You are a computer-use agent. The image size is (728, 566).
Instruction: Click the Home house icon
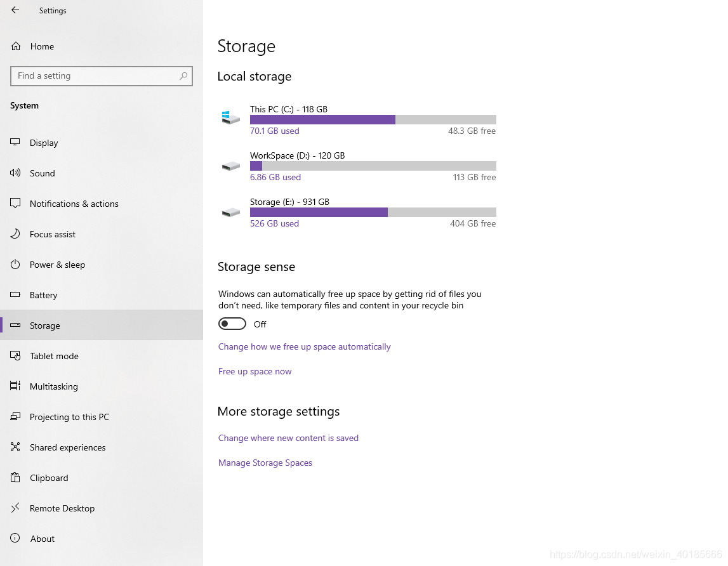click(x=16, y=46)
